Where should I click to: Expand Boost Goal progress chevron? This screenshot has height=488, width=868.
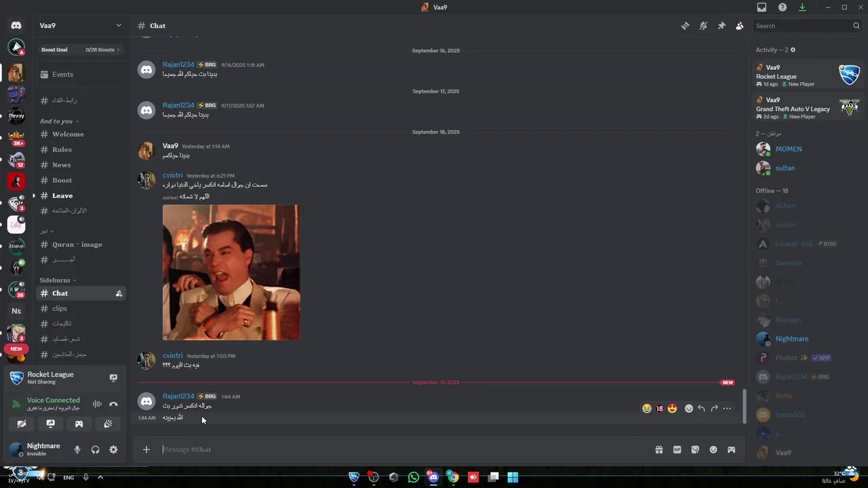click(118, 49)
